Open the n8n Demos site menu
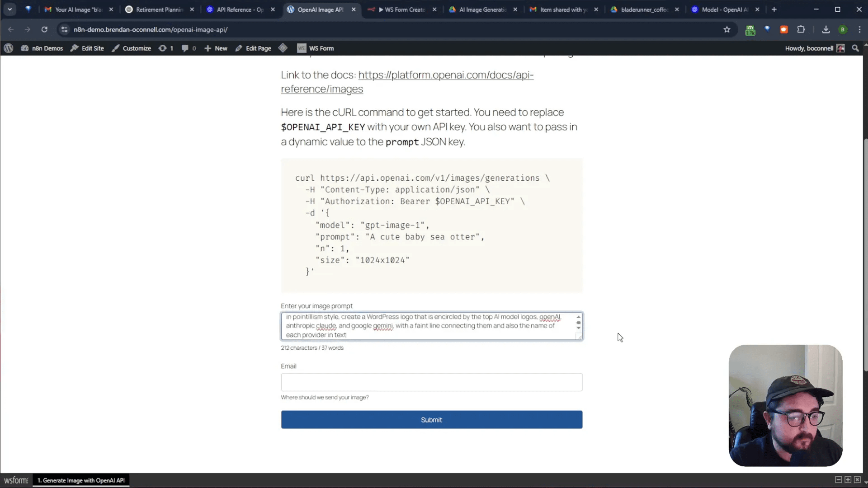868x488 pixels. point(42,48)
